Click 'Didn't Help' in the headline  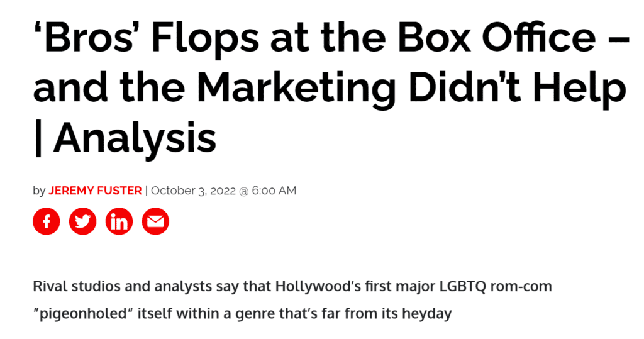(x=517, y=88)
